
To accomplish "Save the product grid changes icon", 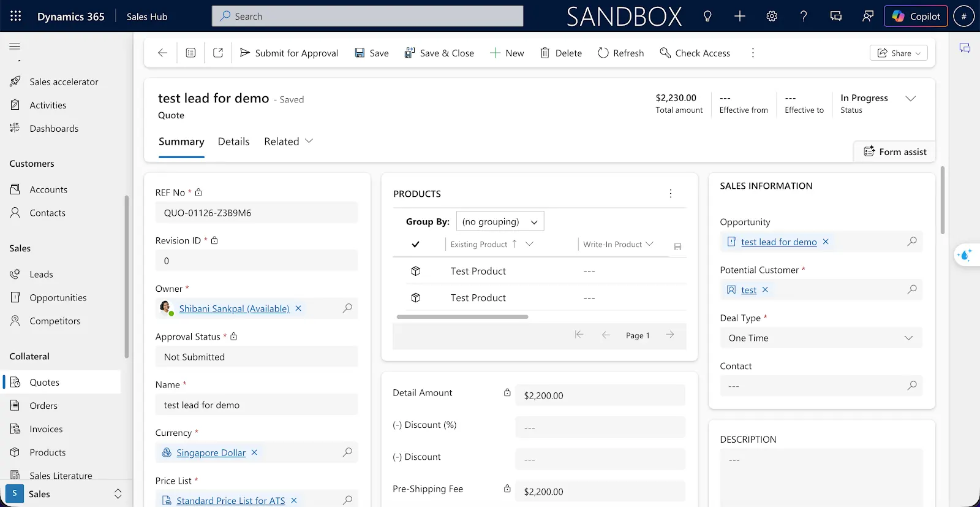I will 677,246.
